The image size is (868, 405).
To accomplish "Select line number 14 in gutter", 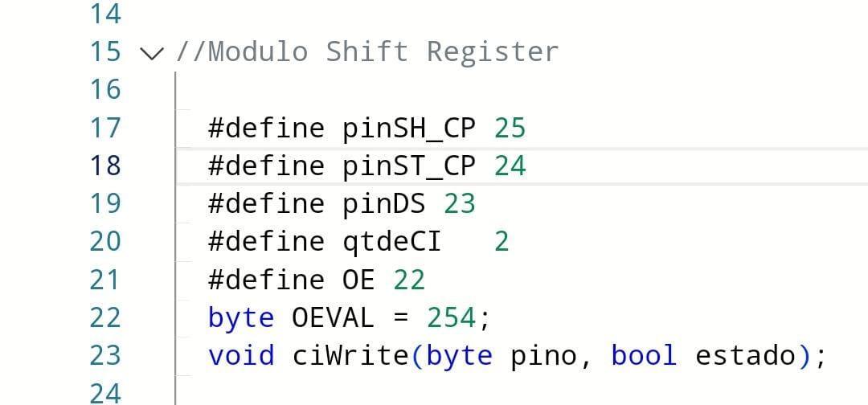I will click(x=105, y=14).
